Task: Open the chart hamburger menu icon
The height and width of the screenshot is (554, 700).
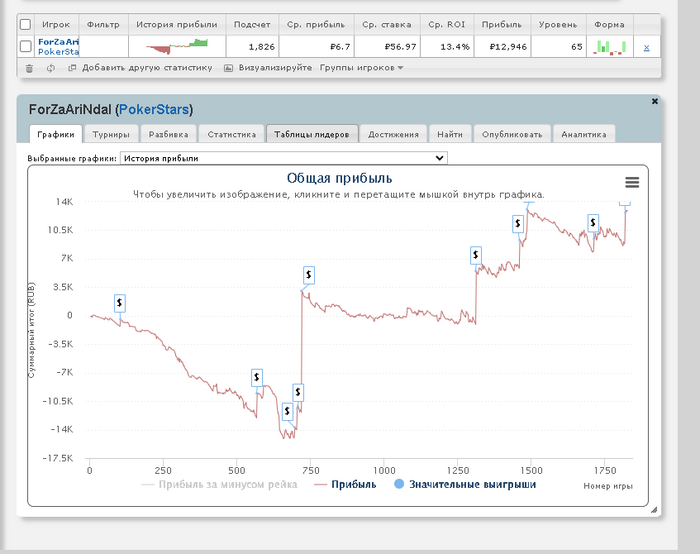Action: click(632, 182)
